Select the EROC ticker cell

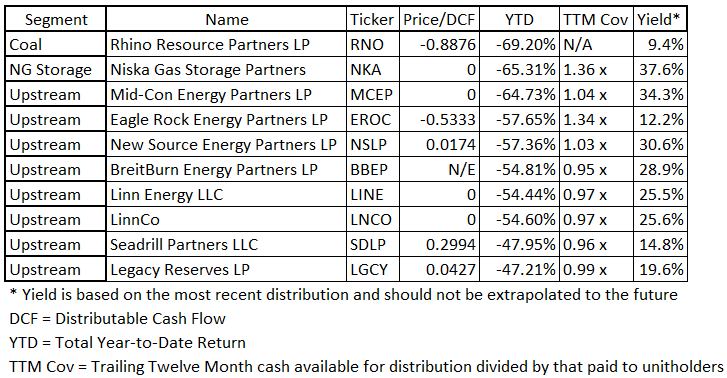[x=372, y=120]
